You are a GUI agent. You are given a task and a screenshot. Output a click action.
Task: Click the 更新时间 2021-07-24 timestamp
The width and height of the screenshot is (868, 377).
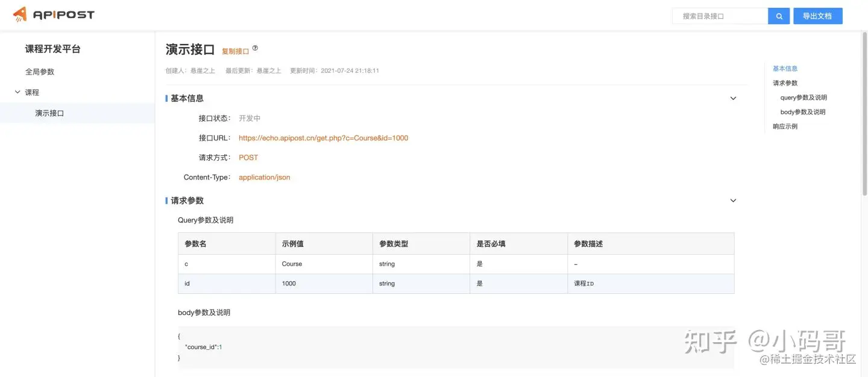point(335,71)
